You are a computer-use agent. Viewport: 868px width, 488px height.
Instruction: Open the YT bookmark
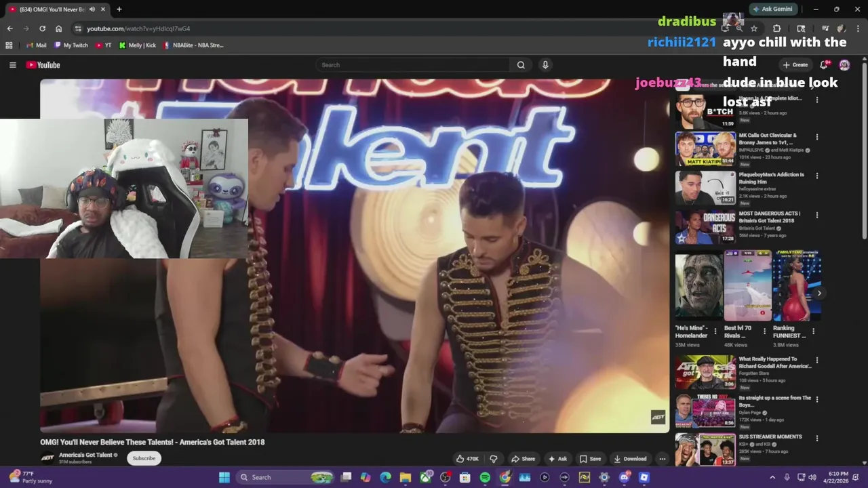click(x=103, y=45)
